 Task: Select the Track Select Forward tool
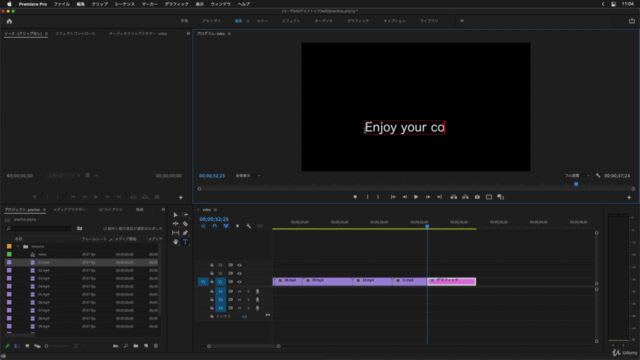[x=185, y=215]
